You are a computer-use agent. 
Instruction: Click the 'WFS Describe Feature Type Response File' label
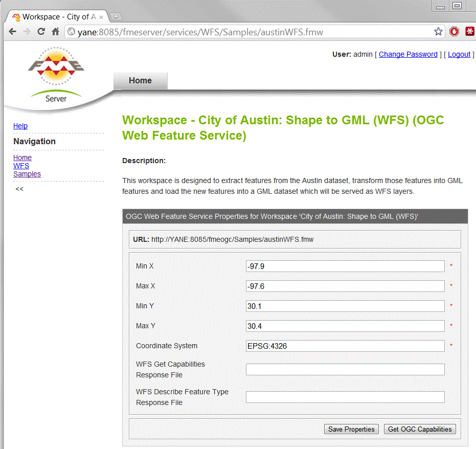[x=182, y=397]
